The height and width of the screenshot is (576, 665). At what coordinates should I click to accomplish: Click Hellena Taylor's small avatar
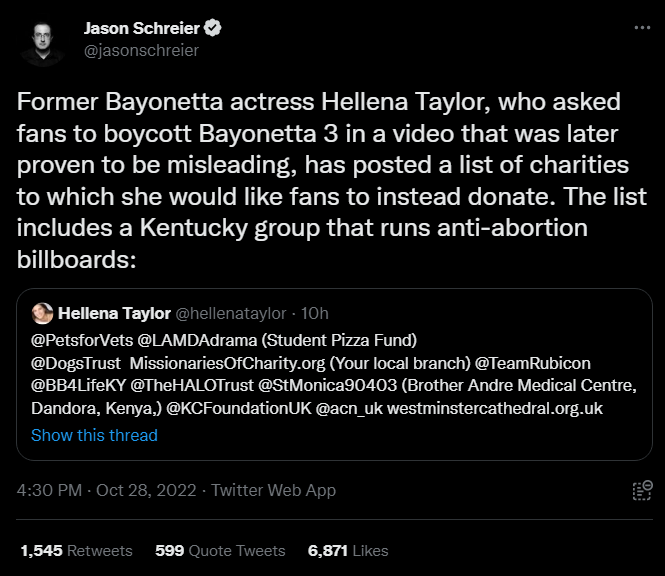(x=42, y=313)
